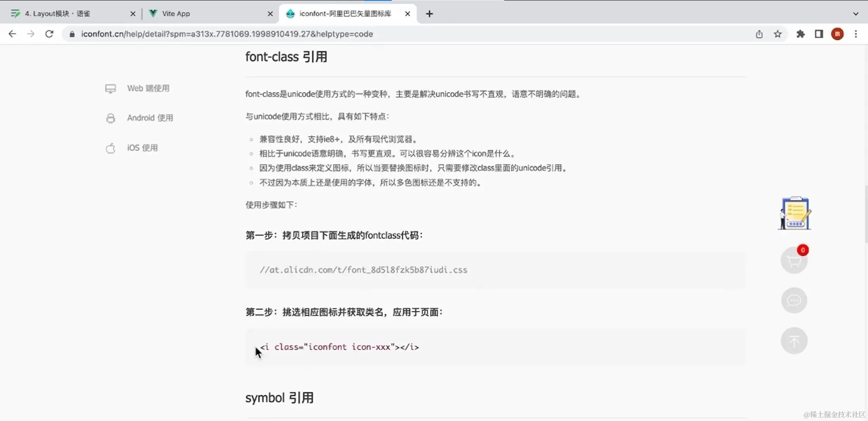Image resolution: width=868 pixels, height=421 pixels.
Task: Open the chat feedback bubble button
Action: tap(794, 301)
